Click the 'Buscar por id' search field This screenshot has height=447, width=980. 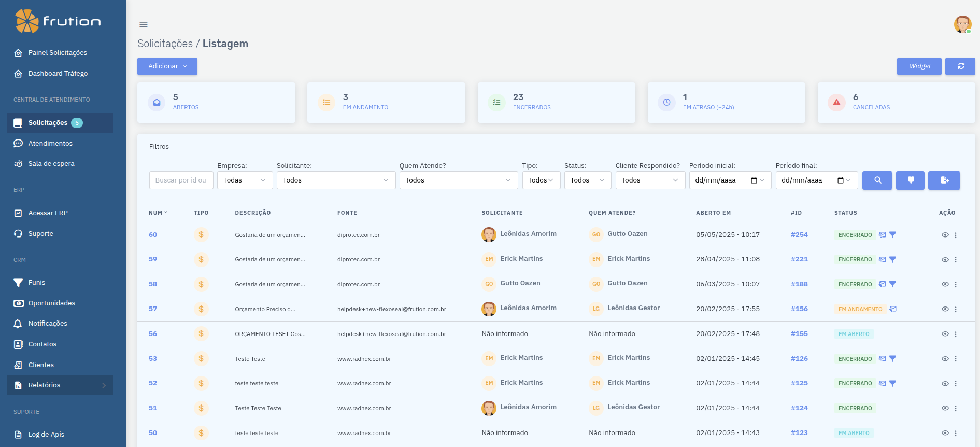coord(181,180)
